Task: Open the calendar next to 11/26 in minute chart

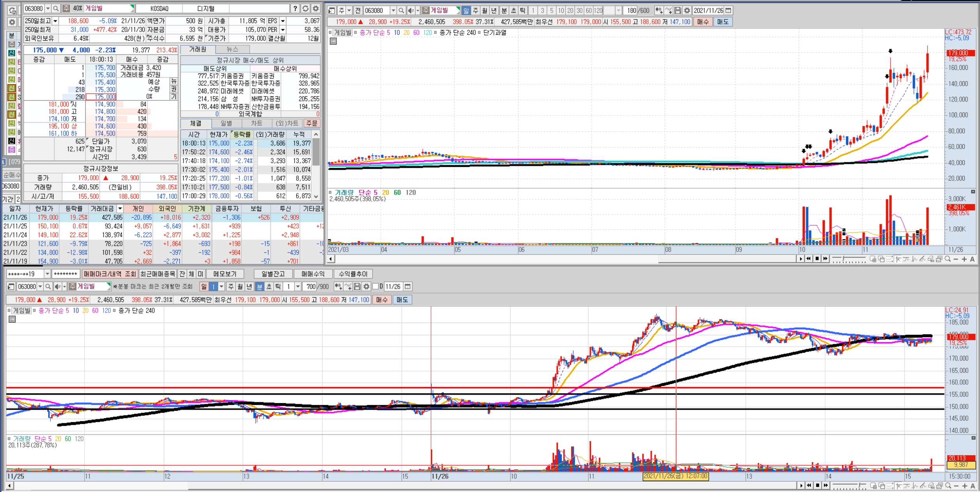Action: [408, 287]
